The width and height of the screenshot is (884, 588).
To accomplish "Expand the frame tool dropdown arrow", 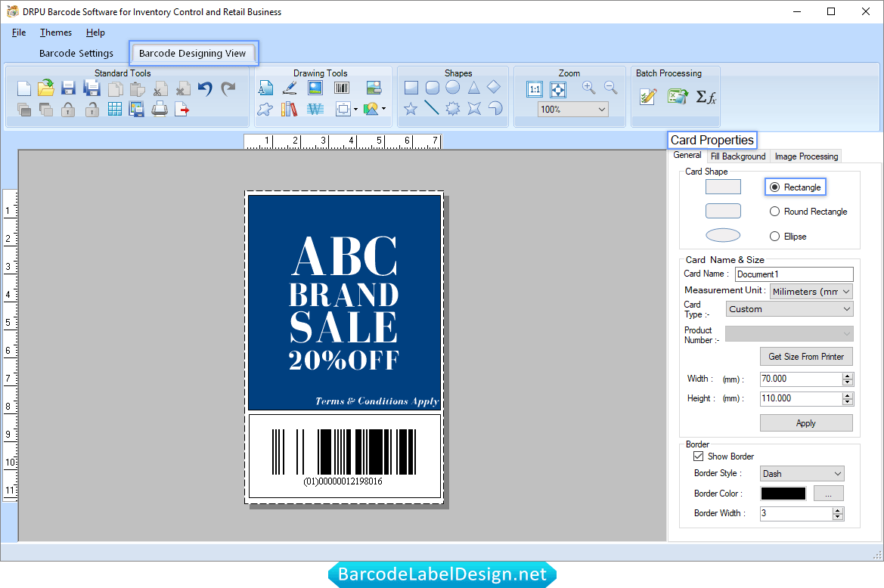I will pos(355,110).
